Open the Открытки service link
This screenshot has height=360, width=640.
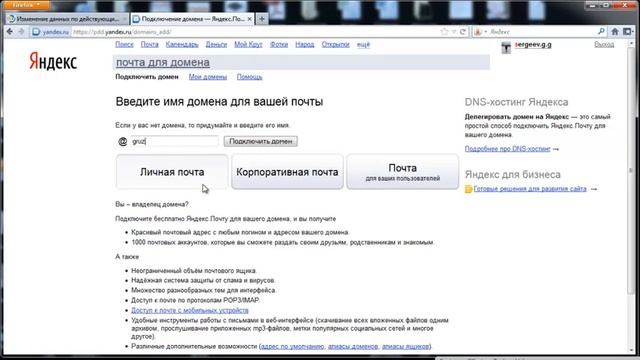point(336,44)
